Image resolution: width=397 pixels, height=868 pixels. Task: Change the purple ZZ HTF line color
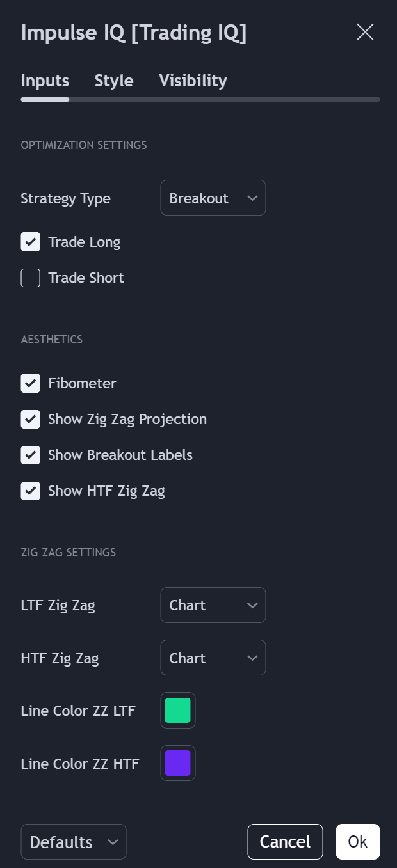tap(178, 763)
